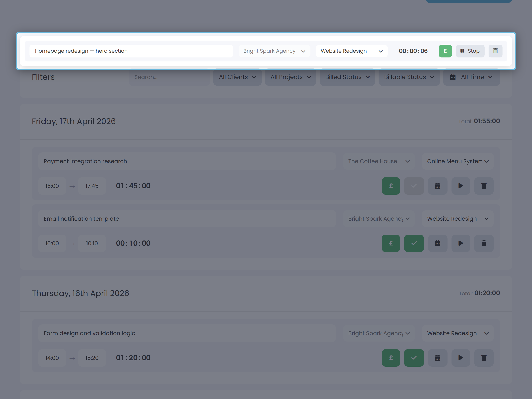Click the 00:10:00 duration

133,243
